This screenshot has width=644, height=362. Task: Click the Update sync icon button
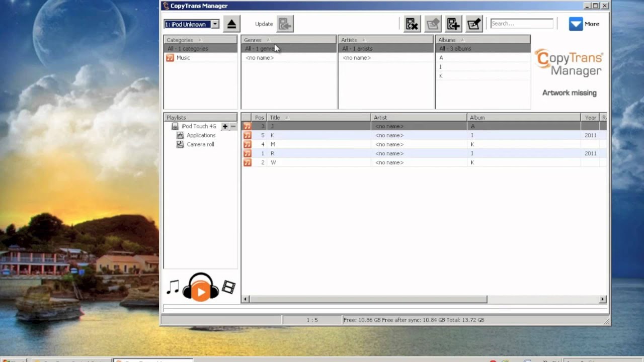(285, 24)
